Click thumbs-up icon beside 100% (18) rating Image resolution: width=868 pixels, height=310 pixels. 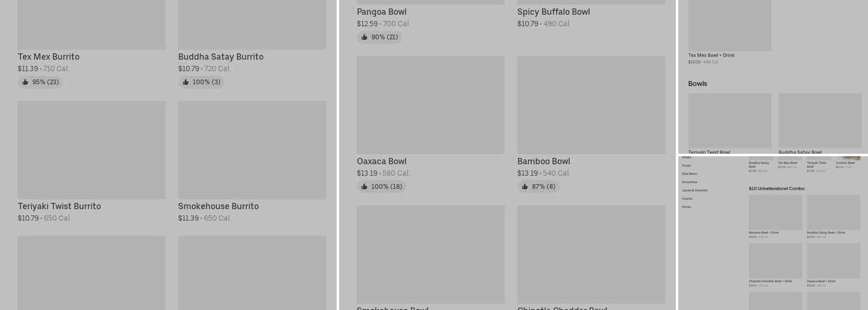coord(365,187)
